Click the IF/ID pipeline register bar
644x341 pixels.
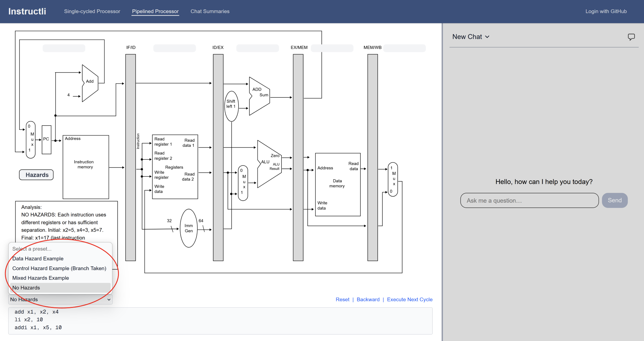130,157
